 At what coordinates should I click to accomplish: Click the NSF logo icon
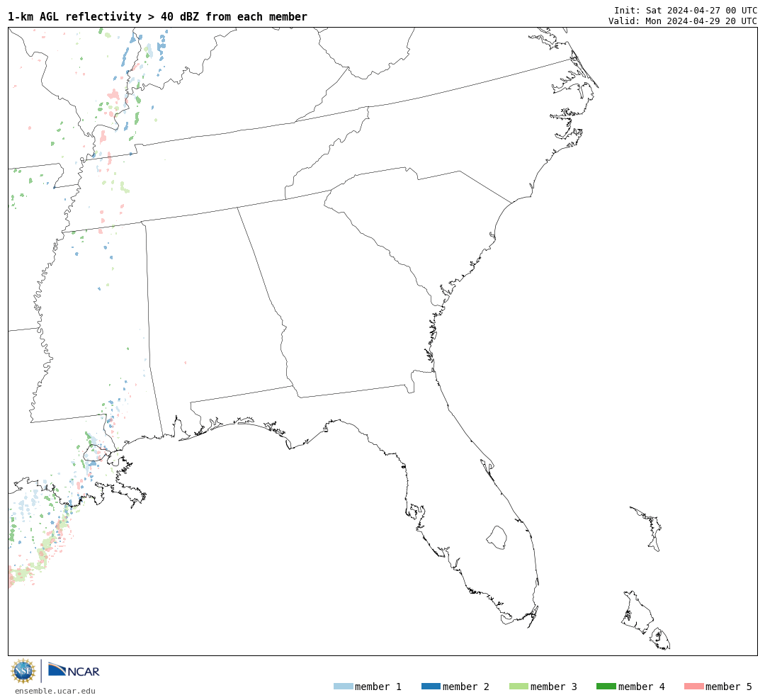(x=23, y=671)
